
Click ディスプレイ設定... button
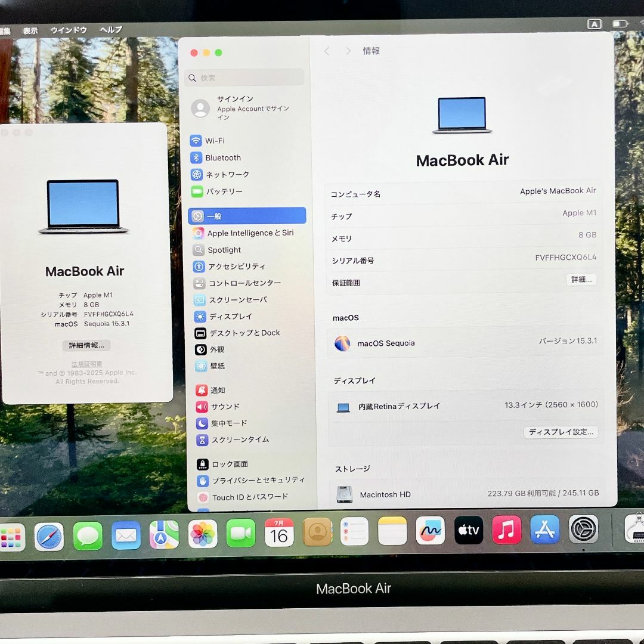click(x=561, y=432)
